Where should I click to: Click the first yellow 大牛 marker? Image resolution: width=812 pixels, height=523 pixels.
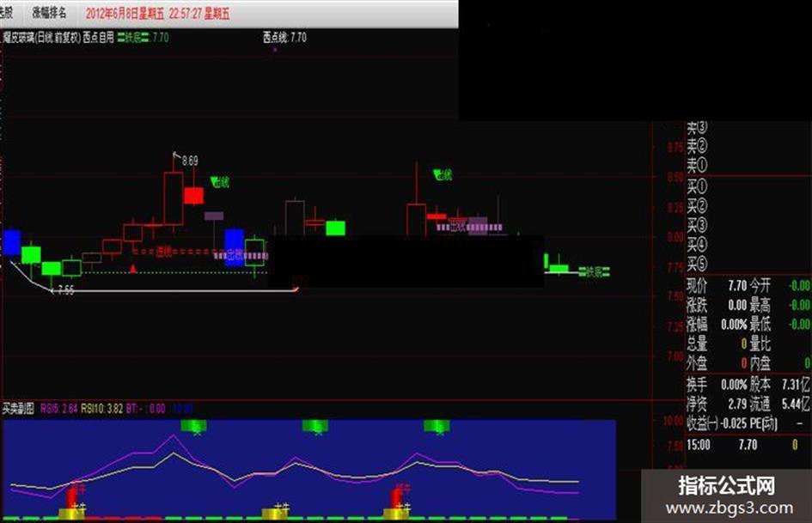click(72, 513)
